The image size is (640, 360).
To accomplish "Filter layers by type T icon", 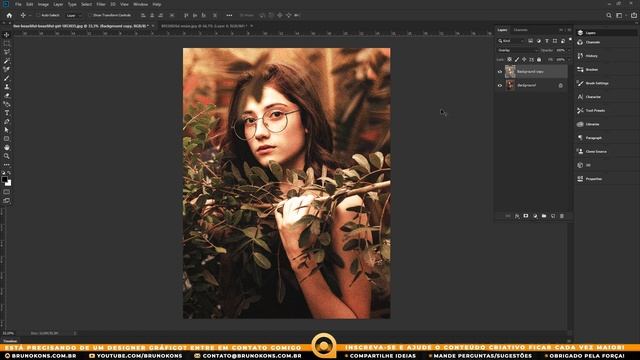I will (x=547, y=41).
